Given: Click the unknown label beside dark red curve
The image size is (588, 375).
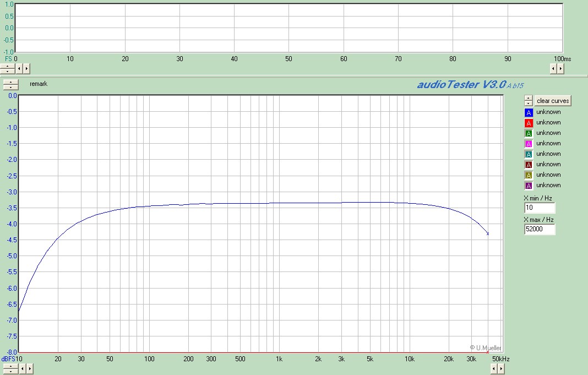Looking at the screenshot, I should (x=548, y=164).
